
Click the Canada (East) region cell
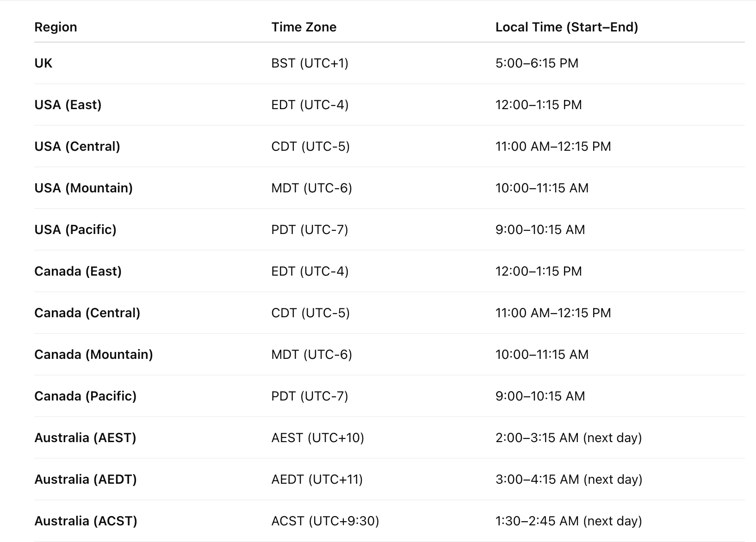[x=78, y=271]
